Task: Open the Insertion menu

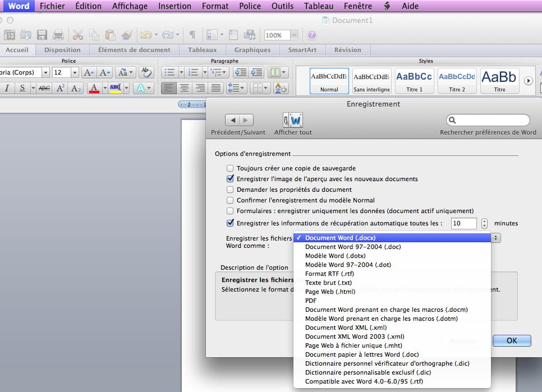Action: click(x=174, y=6)
